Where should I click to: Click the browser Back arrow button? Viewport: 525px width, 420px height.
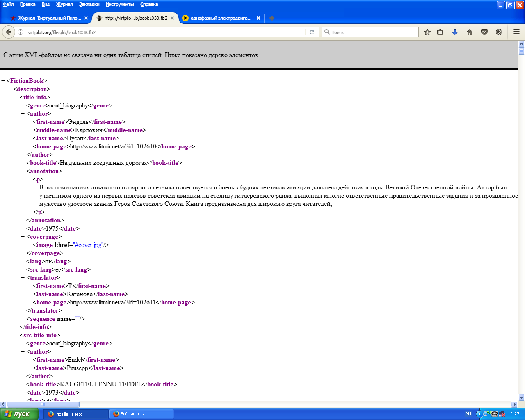[9, 32]
